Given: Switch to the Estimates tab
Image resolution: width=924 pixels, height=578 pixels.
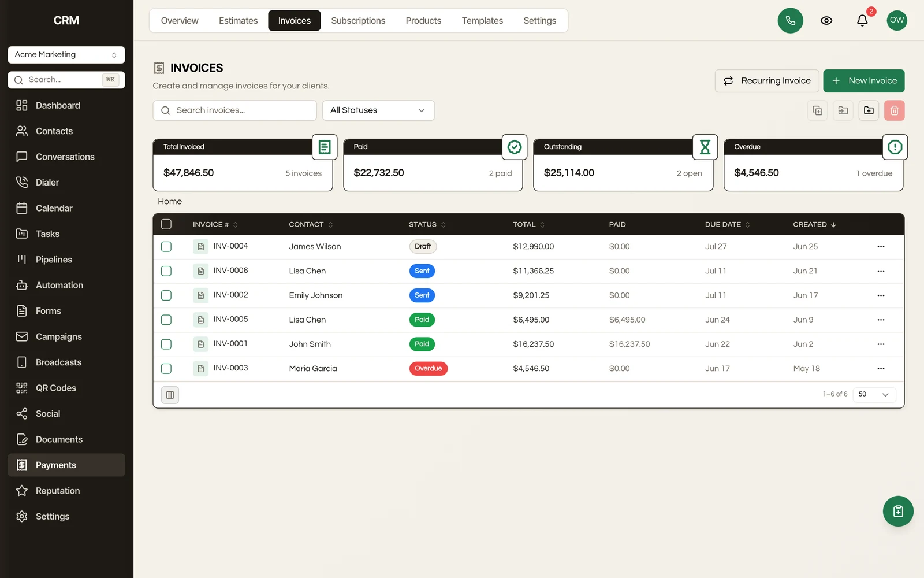Looking at the screenshot, I should tap(239, 21).
